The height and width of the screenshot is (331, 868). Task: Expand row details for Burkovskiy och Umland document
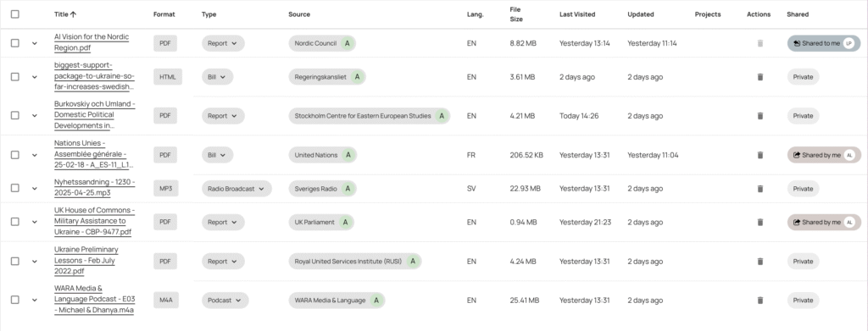pos(34,116)
